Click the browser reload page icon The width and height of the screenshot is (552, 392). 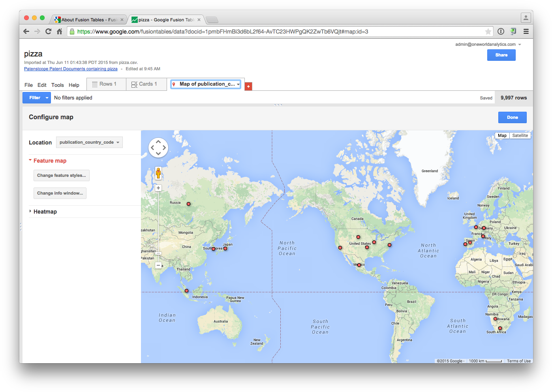pos(48,31)
